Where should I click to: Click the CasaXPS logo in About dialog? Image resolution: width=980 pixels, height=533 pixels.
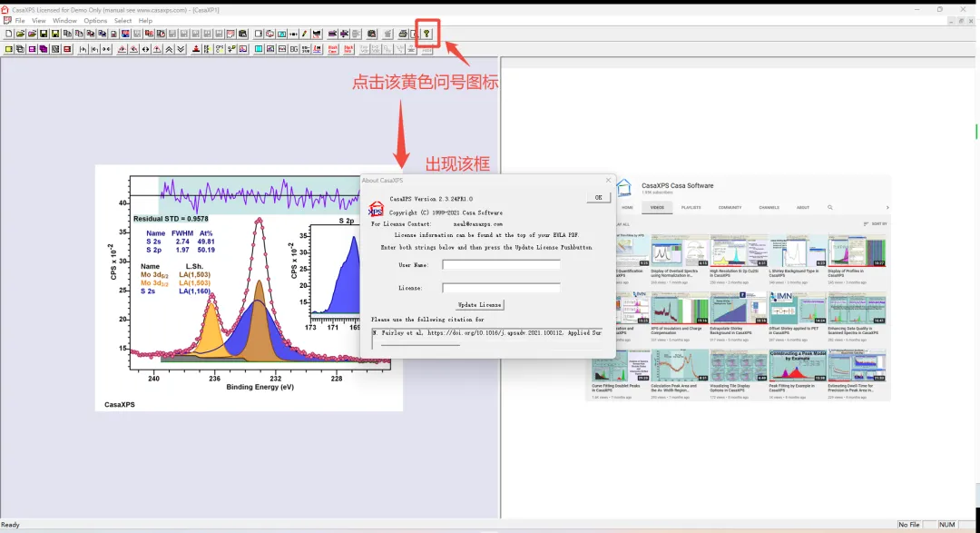[x=376, y=209]
